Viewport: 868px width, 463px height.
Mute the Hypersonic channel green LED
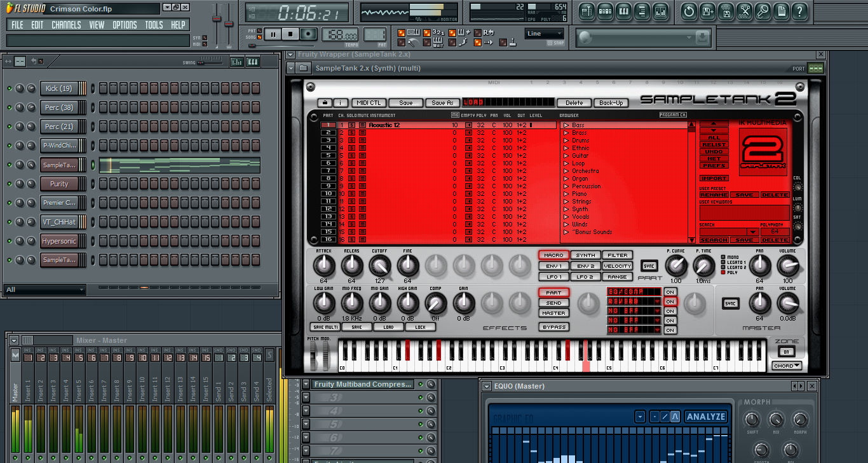10,241
